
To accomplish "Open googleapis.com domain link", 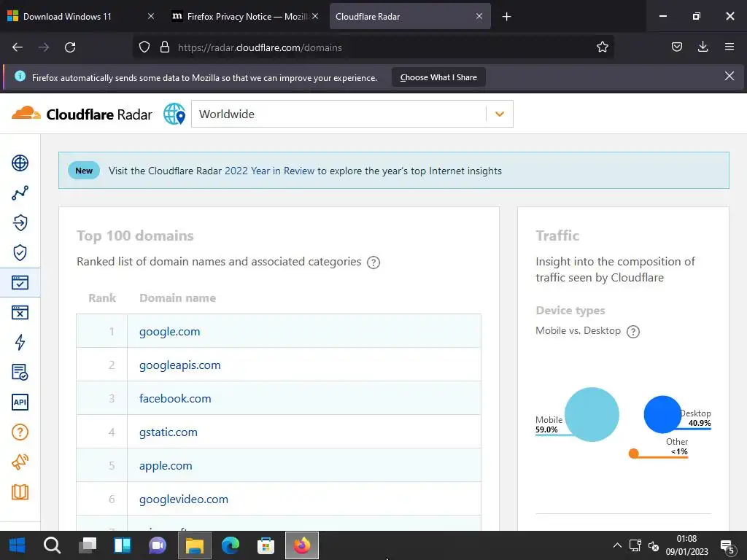I will (179, 365).
